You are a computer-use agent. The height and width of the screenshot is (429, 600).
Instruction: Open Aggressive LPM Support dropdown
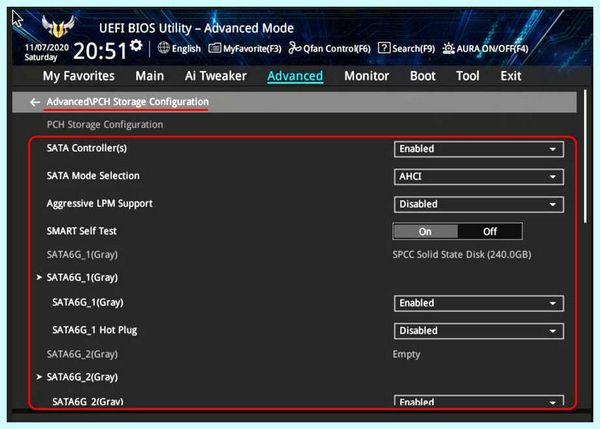tap(479, 204)
